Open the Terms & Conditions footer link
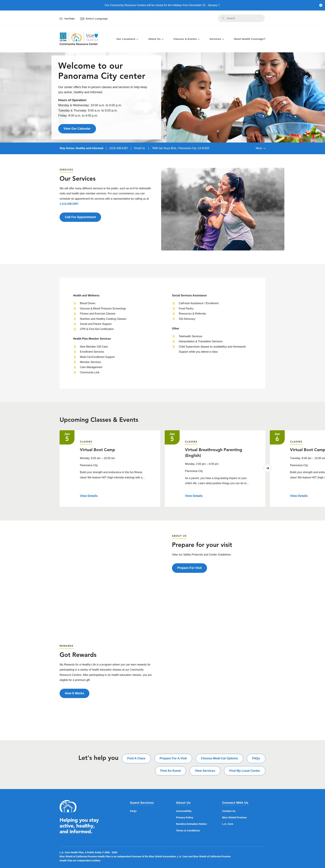The height and width of the screenshot is (868, 325). pos(188,831)
